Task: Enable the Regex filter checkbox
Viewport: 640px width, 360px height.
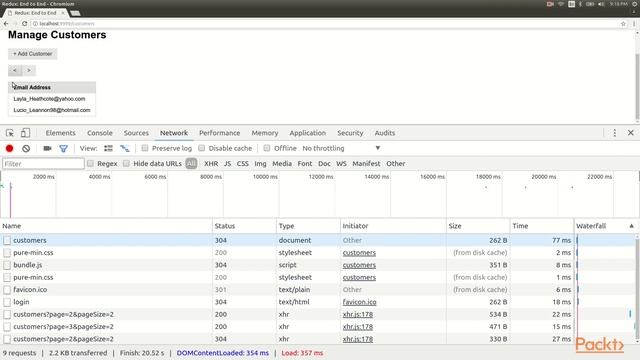Action: pyautogui.click(x=91, y=164)
